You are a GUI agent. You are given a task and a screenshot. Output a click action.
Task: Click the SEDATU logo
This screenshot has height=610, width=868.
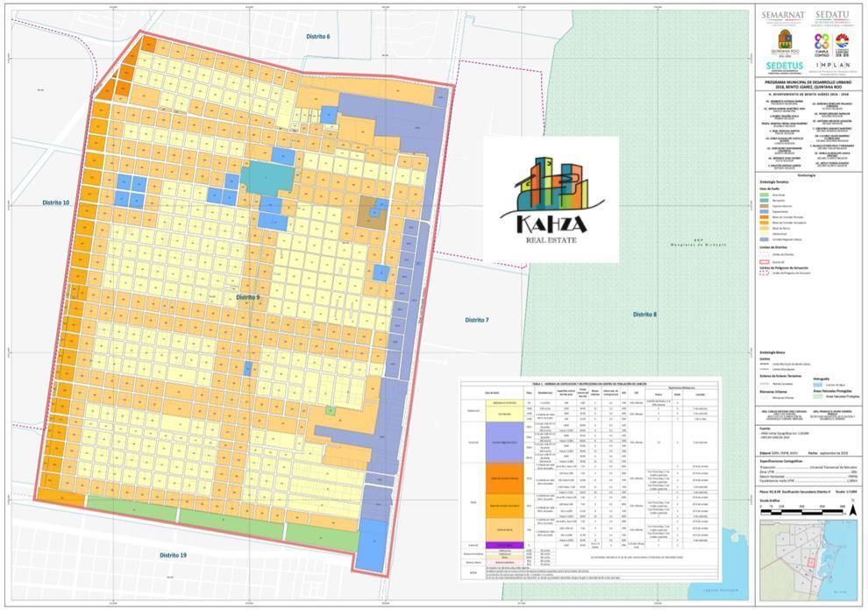(x=831, y=15)
